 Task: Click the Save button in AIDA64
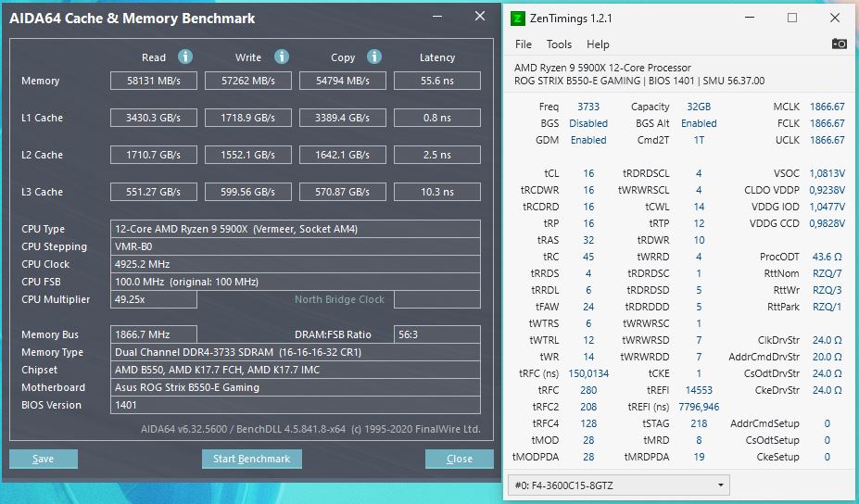click(x=44, y=460)
